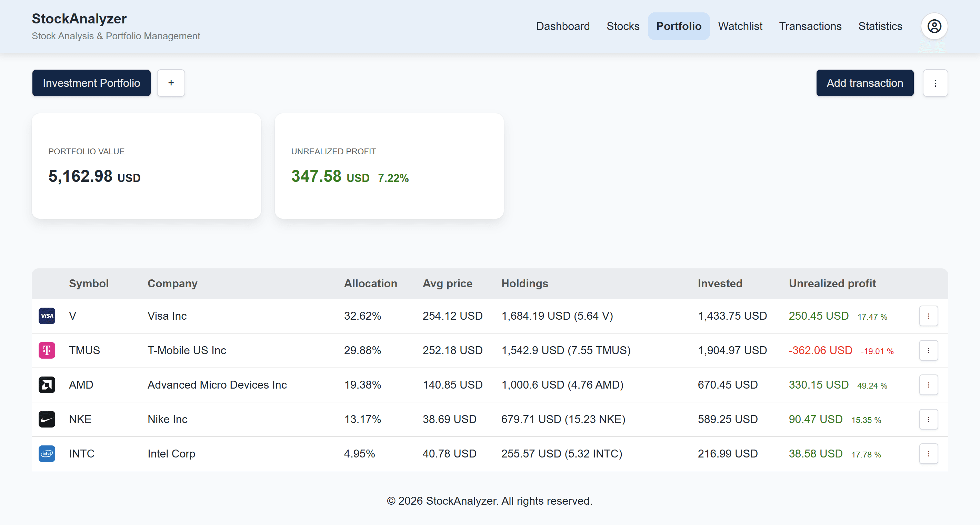Click the Intel logo icon
Viewport: 980px width, 525px height.
47,454
